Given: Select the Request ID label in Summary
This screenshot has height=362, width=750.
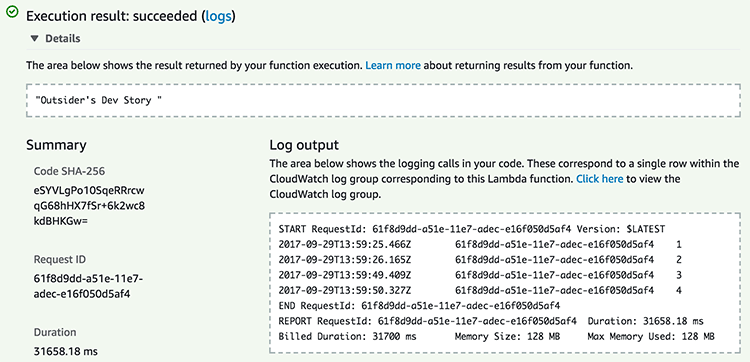Looking at the screenshot, I should (60, 259).
